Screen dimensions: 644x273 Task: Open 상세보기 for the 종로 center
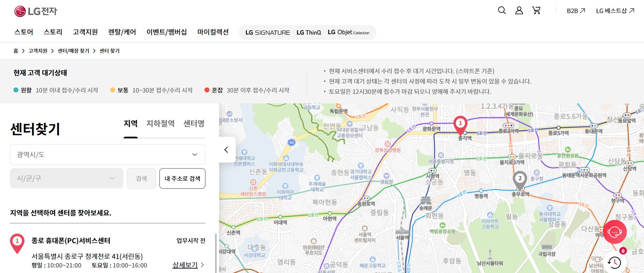click(x=188, y=265)
